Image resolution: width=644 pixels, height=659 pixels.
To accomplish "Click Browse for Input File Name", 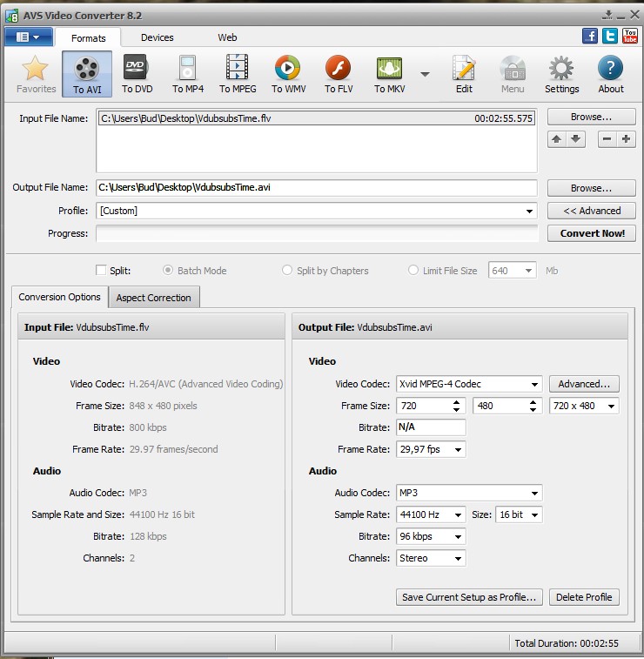I will pos(591,117).
